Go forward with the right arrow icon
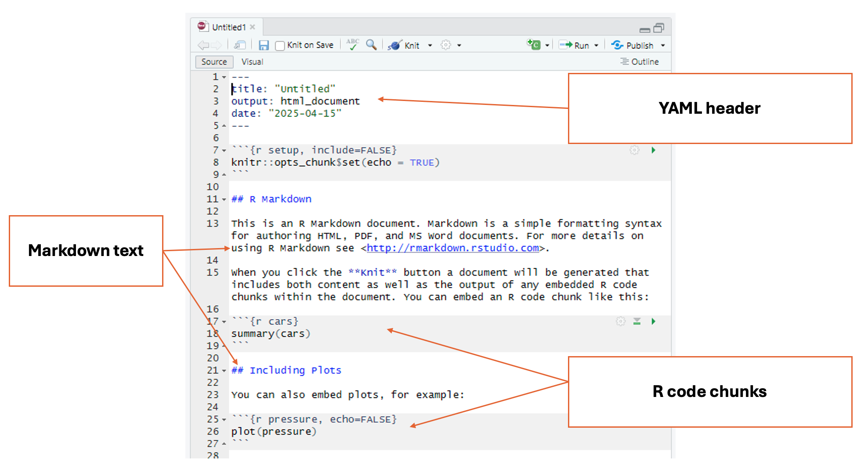The height and width of the screenshot is (476, 868). tap(216, 45)
